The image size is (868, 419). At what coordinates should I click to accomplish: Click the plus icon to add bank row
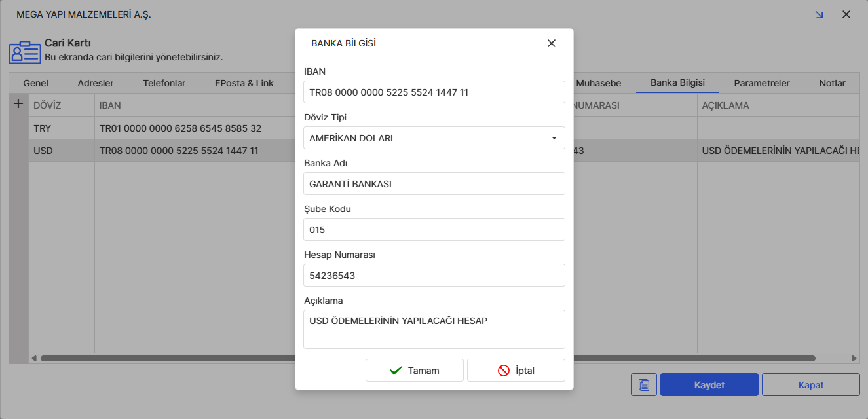(18, 104)
